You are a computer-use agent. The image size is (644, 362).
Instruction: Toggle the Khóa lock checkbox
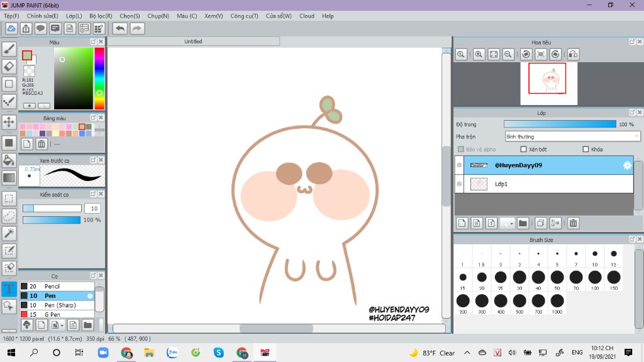point(586,150)
